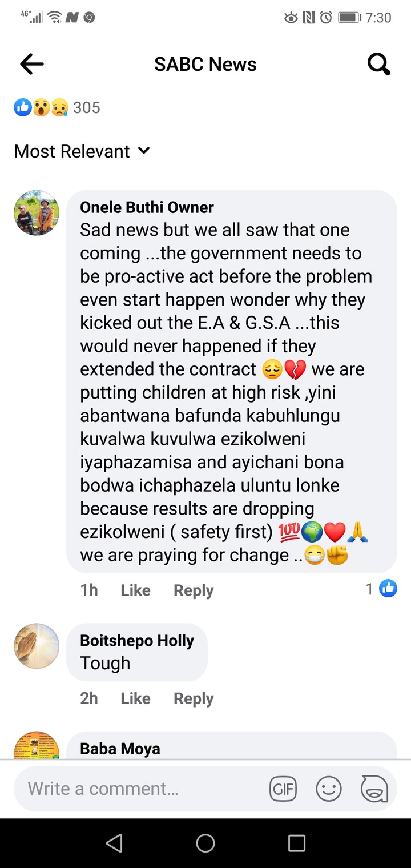Screen dimensions: 411x868
Task: Click the Most Relevant chevron arrow
Action: point(144,151)
